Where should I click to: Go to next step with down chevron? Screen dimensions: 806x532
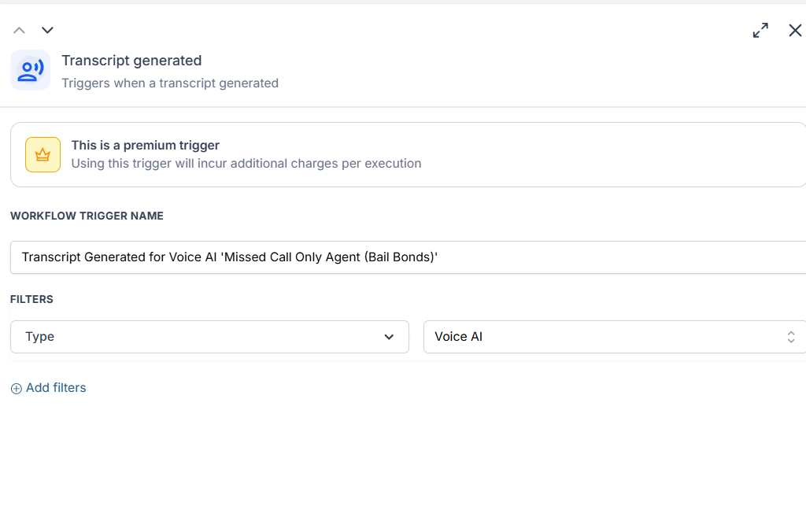(47, 31)
